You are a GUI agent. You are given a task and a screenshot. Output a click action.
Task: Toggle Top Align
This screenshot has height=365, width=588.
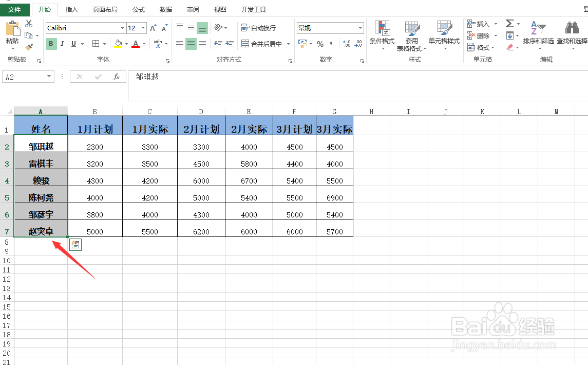pos(180,27)
